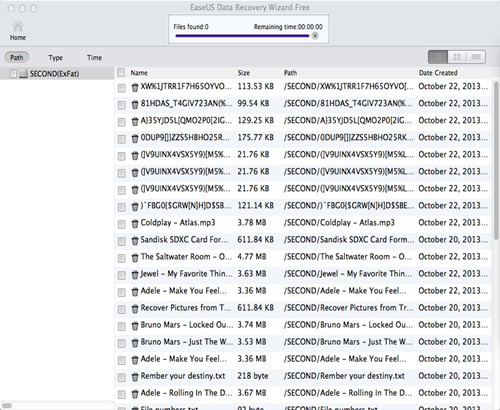The image size is (500, 410).
Task: Click the left panel horizontal scrollbar
Action: point(7,405)
